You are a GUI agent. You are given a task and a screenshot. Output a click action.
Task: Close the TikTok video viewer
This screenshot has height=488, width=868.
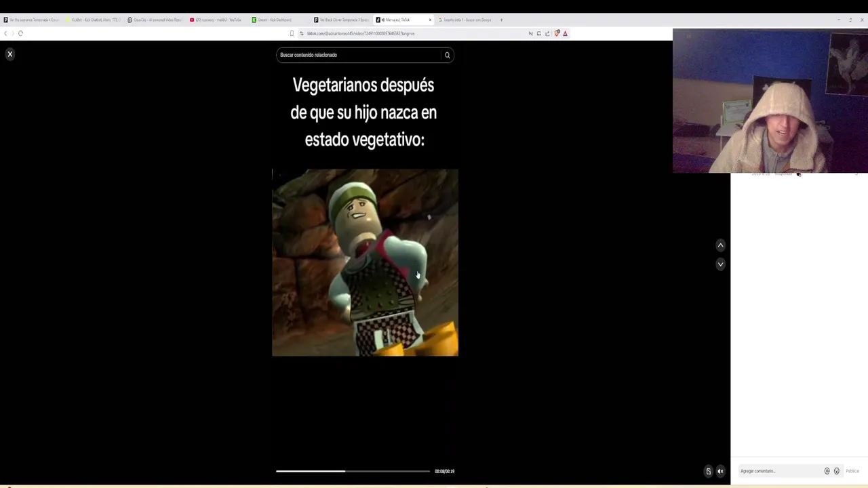coord(9,54)
